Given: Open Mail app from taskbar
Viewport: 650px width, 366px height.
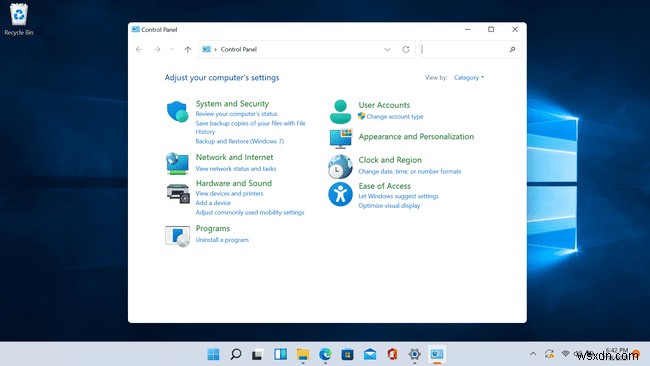Looking at the screenshot, I should [370, 354].
